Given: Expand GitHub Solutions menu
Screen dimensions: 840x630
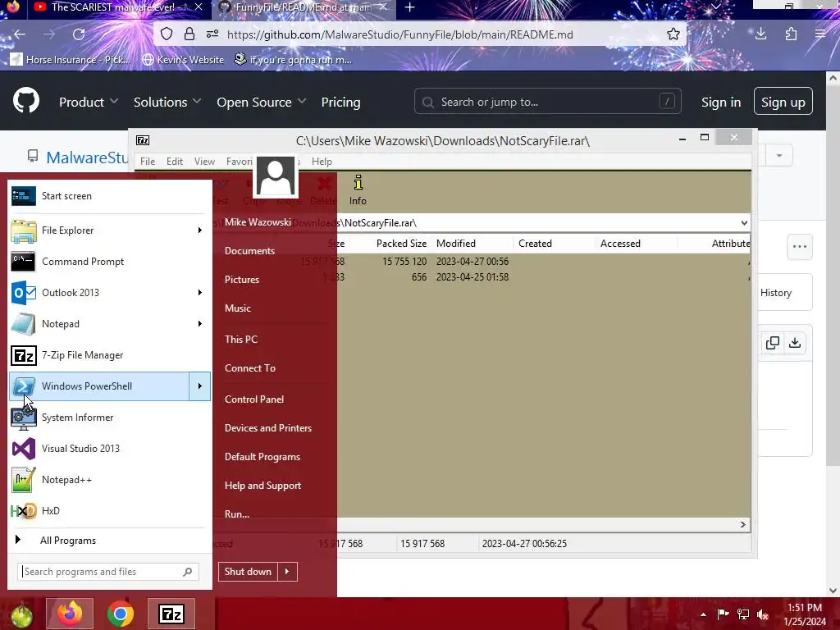Looking at the screenshot, I should [167, 102].
